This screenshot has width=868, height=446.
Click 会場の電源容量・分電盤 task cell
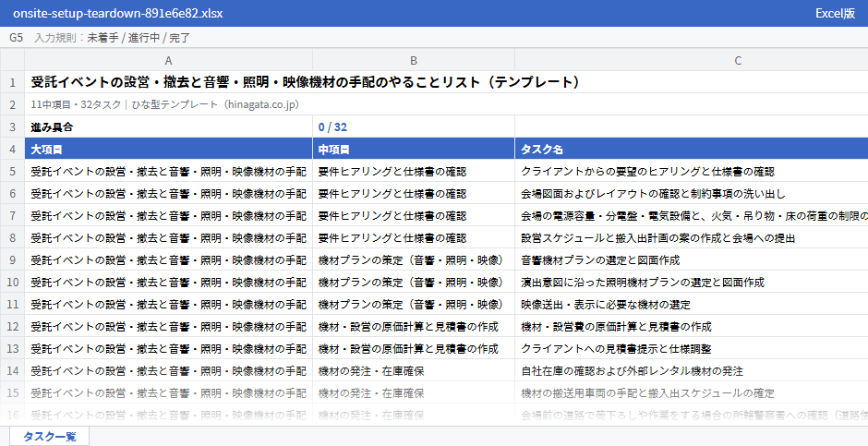click(692, 216)
